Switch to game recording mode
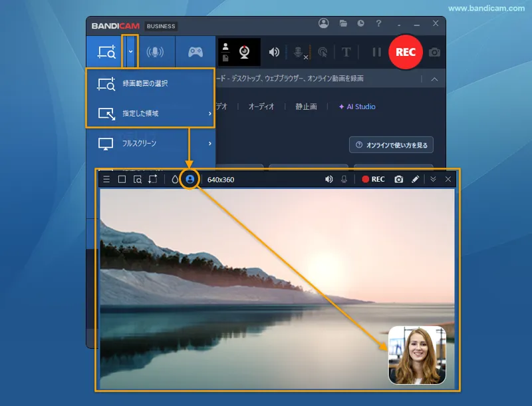 click(196, 52)
